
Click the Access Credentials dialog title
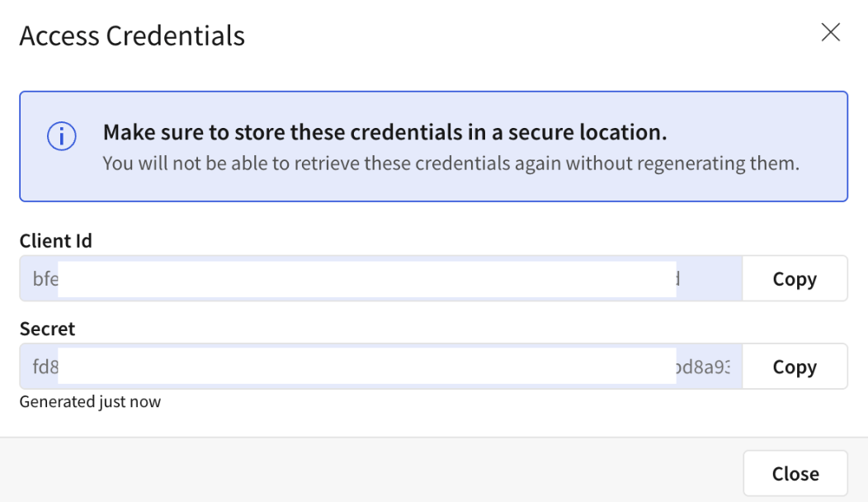point(132,36)
